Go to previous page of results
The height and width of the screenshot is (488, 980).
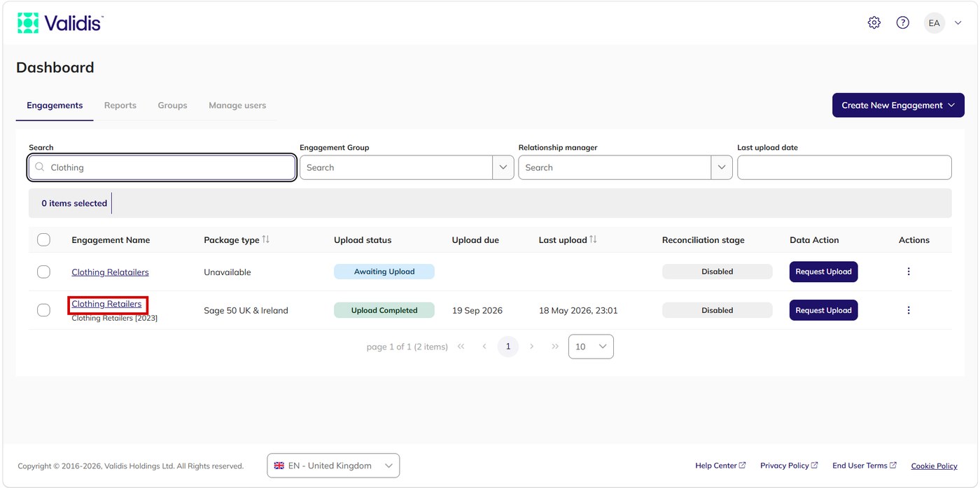click(x=484, y=347)
